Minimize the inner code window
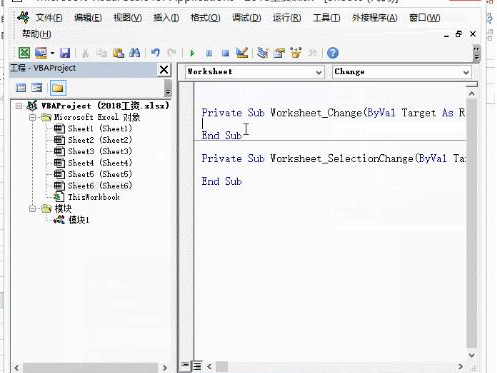 coord(446,35)
